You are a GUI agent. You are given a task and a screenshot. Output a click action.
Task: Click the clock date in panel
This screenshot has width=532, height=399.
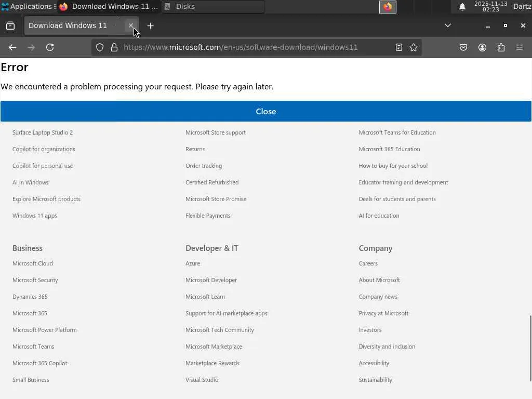coord(490,6)
